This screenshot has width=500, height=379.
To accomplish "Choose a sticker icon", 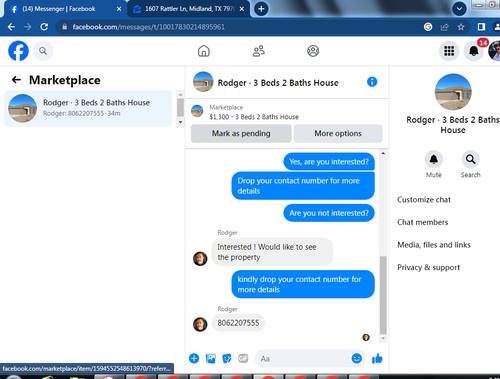I will (227, 358).
